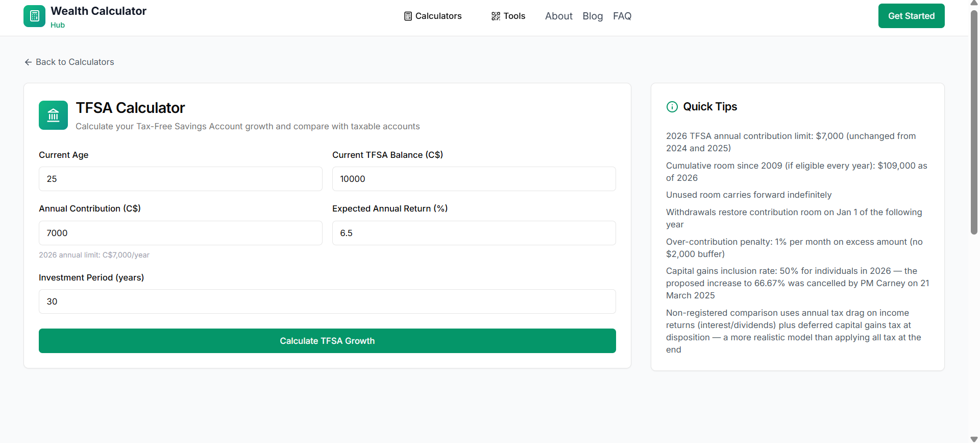980x443 pixels.
Task: Focus the Investment Period field
Action: coord(327,301)
